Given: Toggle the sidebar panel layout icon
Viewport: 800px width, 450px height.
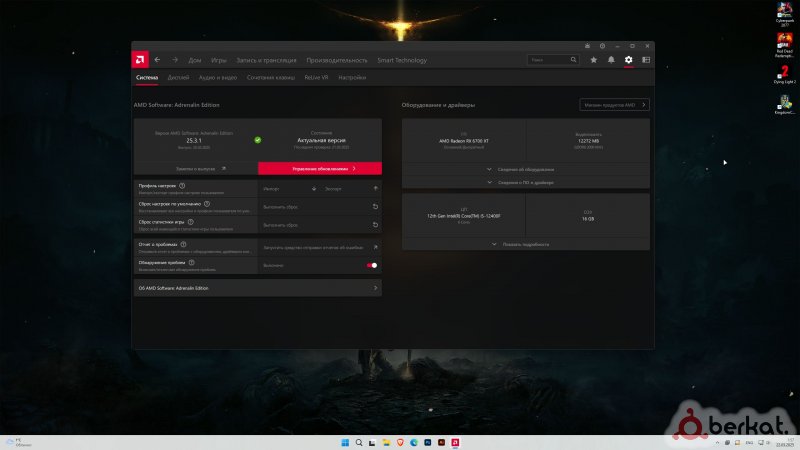Looking at the screenshot, I should (646, 60).
